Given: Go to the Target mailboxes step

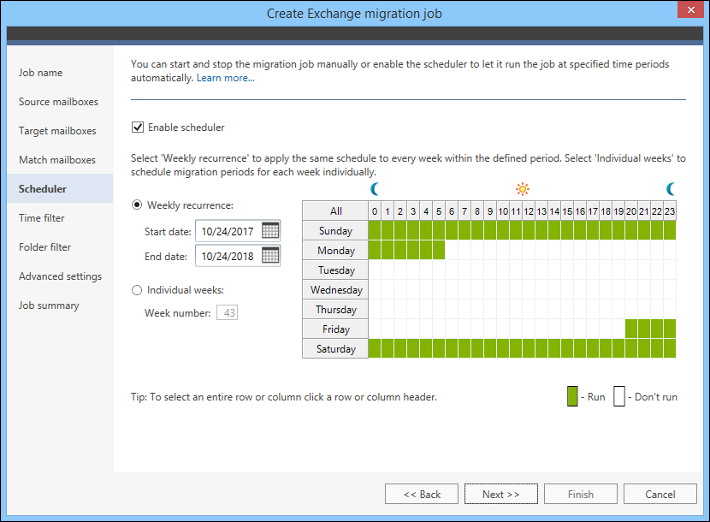Looking at the screenshot, I should click(58, 131).
